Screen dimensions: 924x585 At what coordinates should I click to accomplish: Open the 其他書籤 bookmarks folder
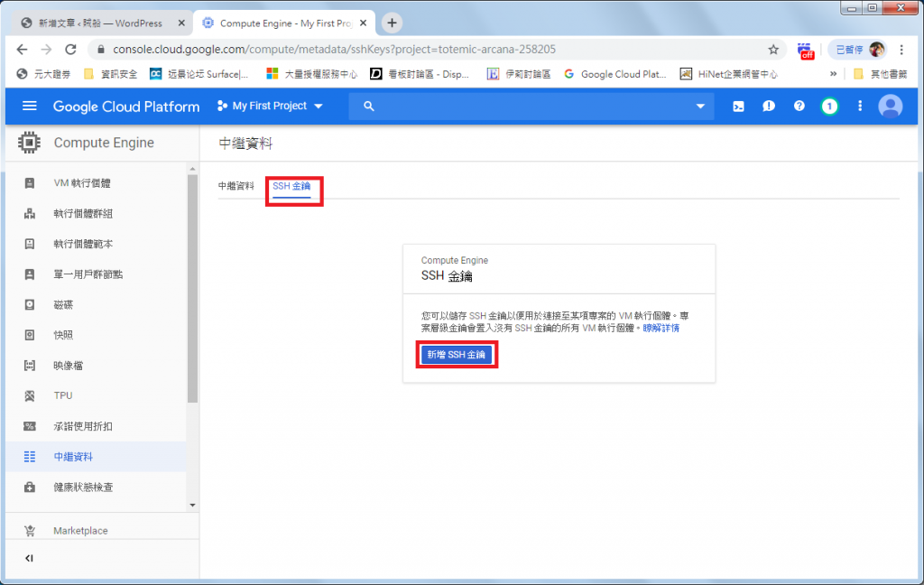pos(881,74)
